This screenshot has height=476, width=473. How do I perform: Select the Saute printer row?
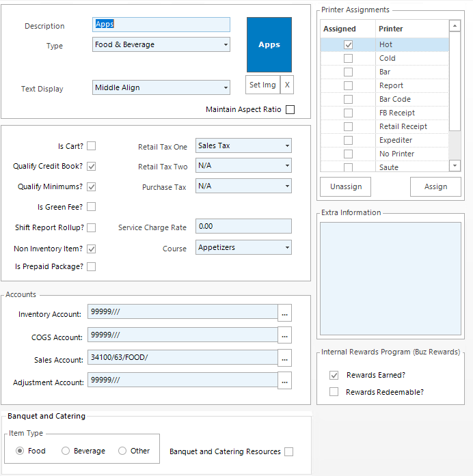tap(385, 167)
